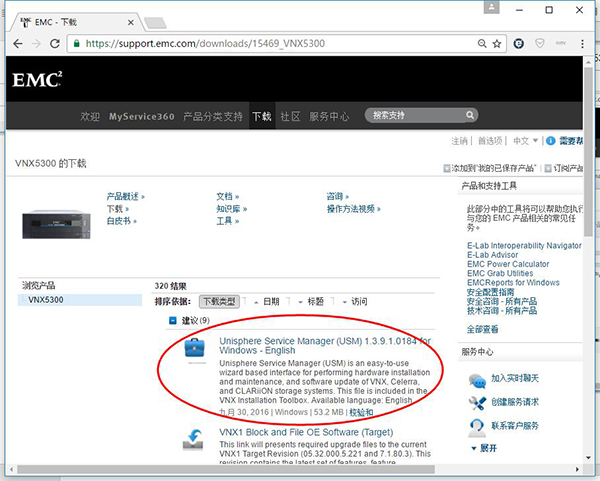The height and width of the screenshot is (481, 600).
Task: Select the 下载 nav tab
Action: click(x=262, y=116)
